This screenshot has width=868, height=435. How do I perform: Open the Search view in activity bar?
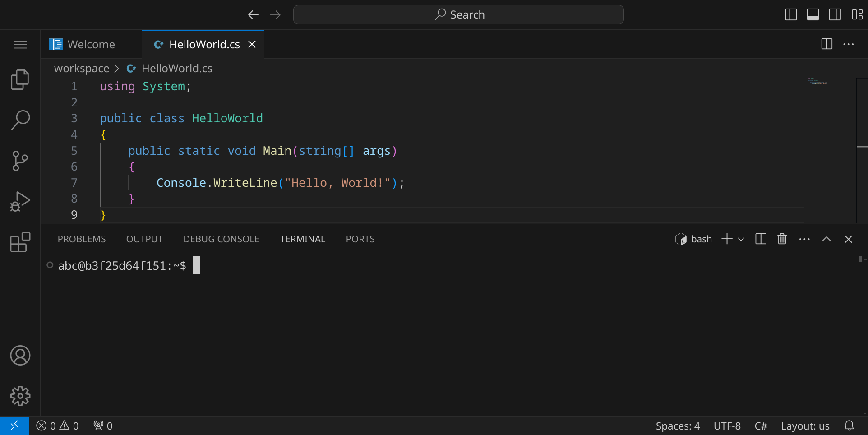20,120
